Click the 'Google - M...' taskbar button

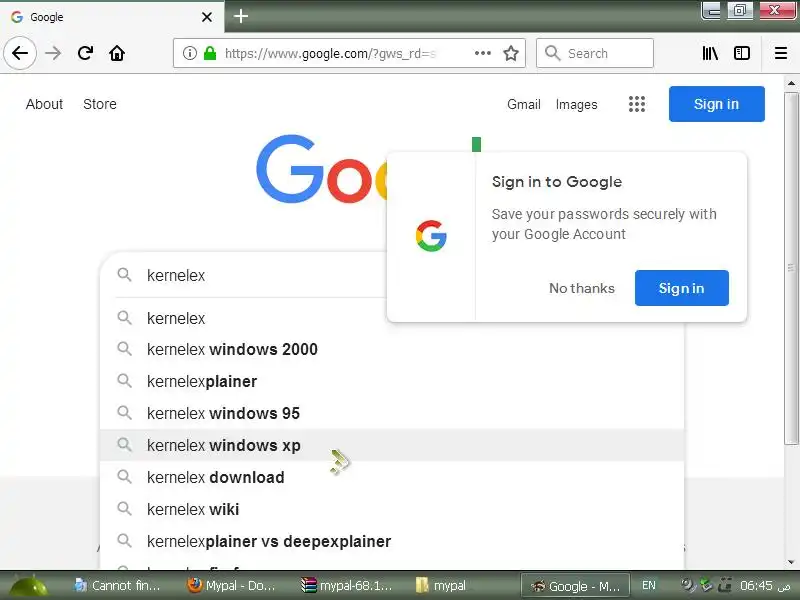575,586
